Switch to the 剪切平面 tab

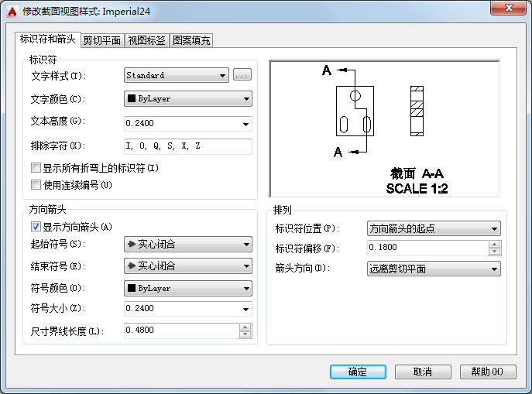point(102,40)
